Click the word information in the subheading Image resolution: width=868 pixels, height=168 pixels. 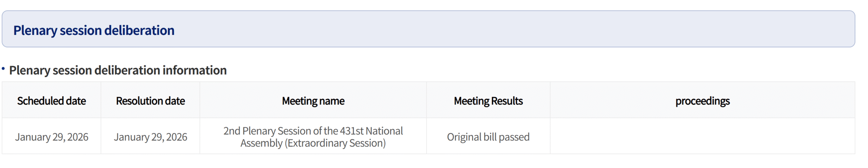click(x=194, y=71)
